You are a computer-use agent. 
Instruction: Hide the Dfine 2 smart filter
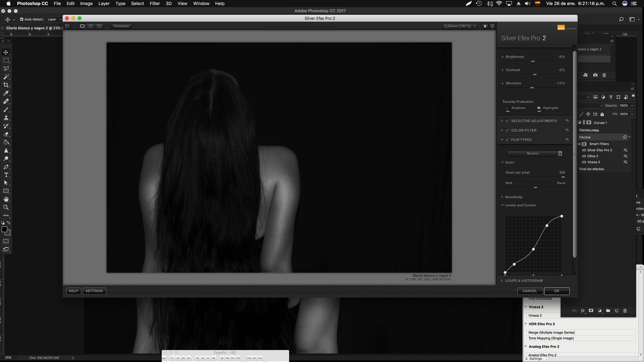pos(584,156)
